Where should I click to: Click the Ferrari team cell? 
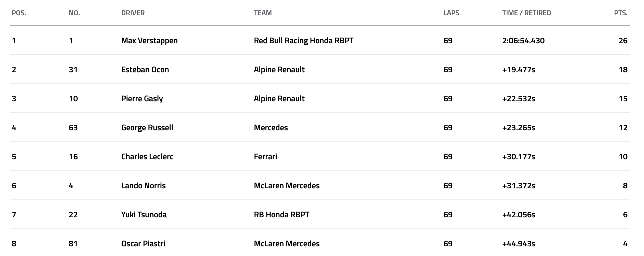[x=265, y=157]
